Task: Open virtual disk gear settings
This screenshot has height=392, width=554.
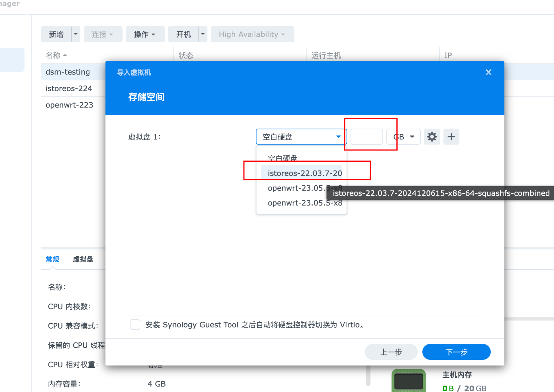Action: click(432, 137)
